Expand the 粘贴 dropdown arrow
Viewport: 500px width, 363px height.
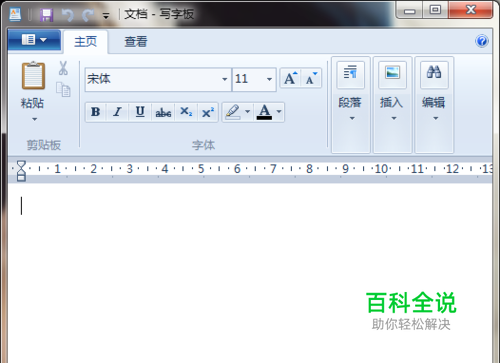34,119
